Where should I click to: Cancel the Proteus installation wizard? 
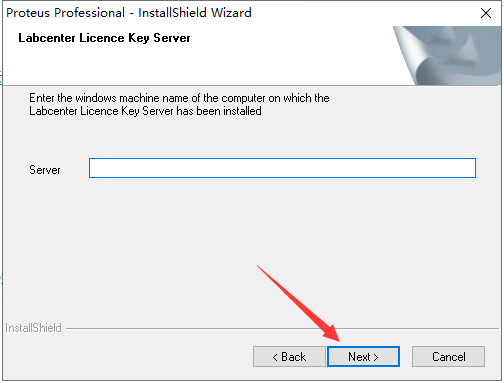tap(448, 356)
